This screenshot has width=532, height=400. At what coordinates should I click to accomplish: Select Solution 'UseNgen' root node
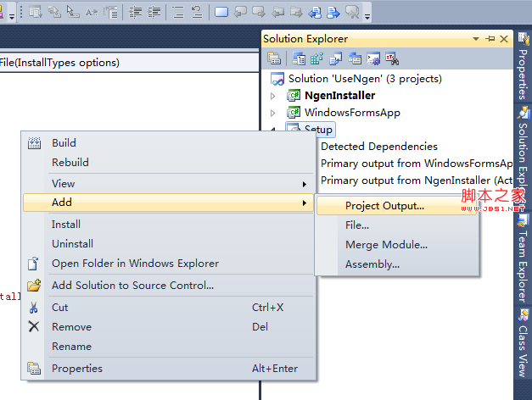coord(364,79)
